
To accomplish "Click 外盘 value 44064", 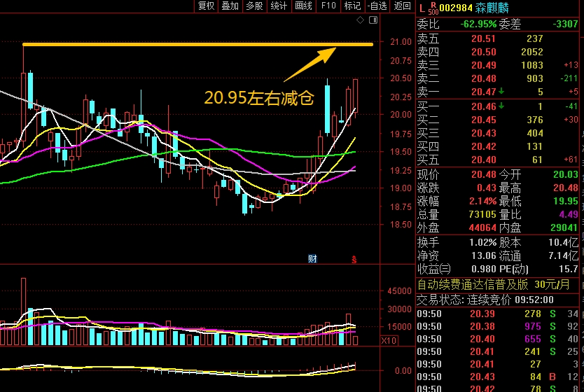I will [482, 227].
